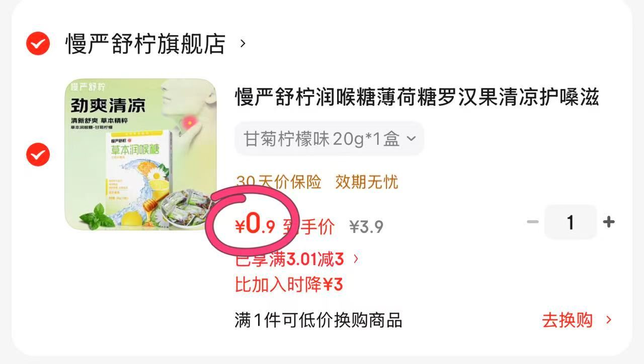
Task: Tap the original ¥3.9 price
Action: pyautogui.click(x=366, y=227)
